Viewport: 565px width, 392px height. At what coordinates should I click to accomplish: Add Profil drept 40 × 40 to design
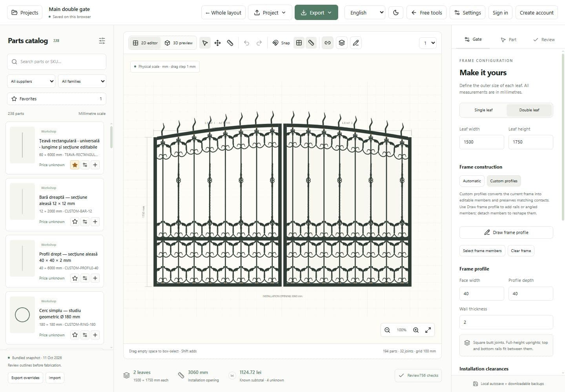(x=95, y=278)
